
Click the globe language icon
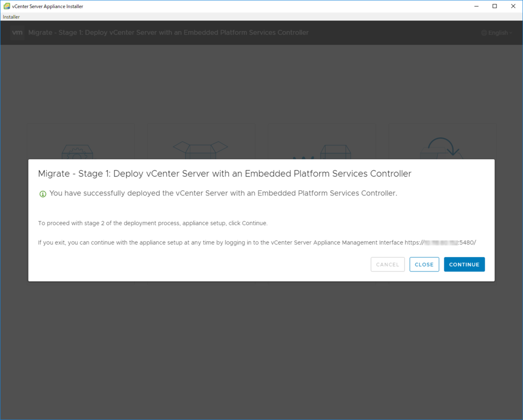coord(484,33)
